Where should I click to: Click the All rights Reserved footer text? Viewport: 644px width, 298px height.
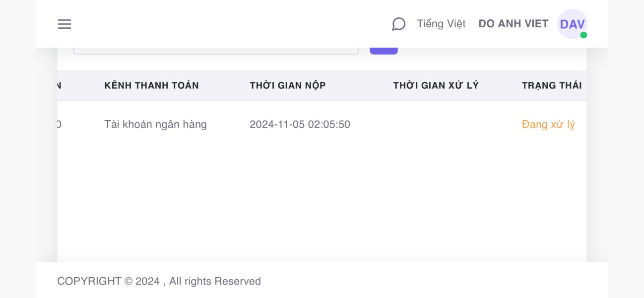[x=215, y=282]
